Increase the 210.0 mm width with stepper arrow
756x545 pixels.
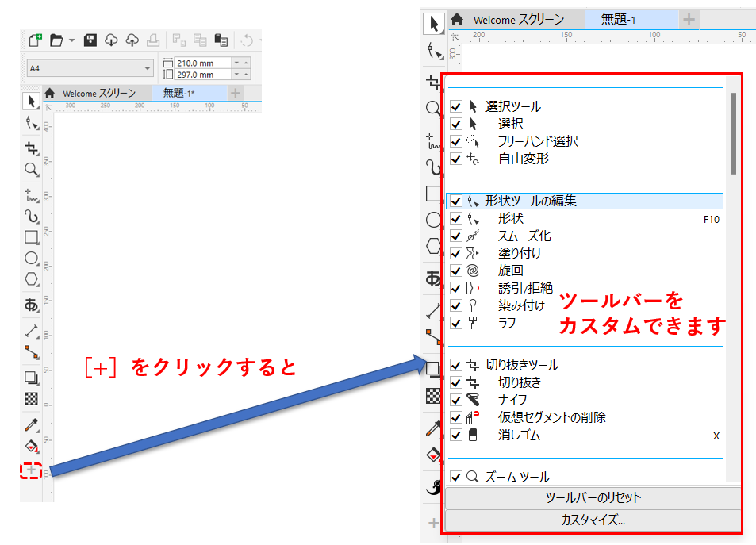pyautogui.click(x=247, y=63)
